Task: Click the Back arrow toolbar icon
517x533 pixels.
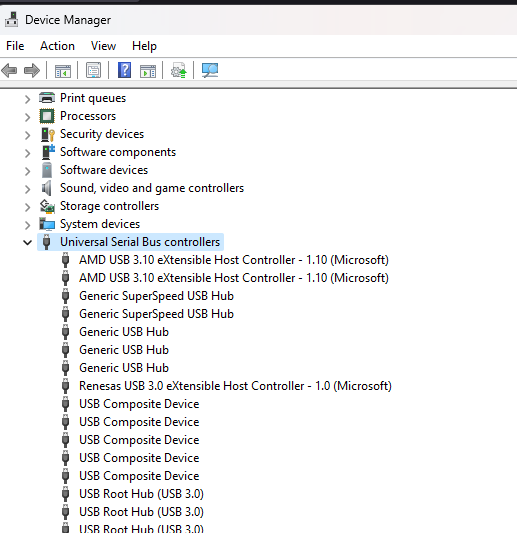Action: click(9, 71)
